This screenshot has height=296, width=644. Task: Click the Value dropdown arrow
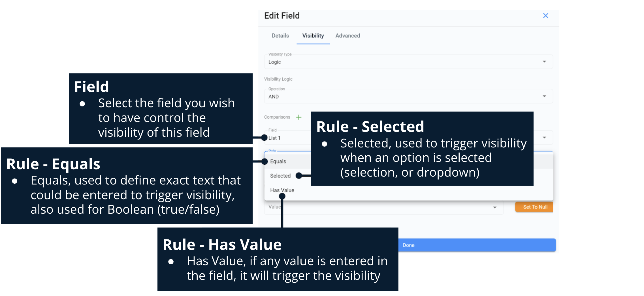[495, 207]
